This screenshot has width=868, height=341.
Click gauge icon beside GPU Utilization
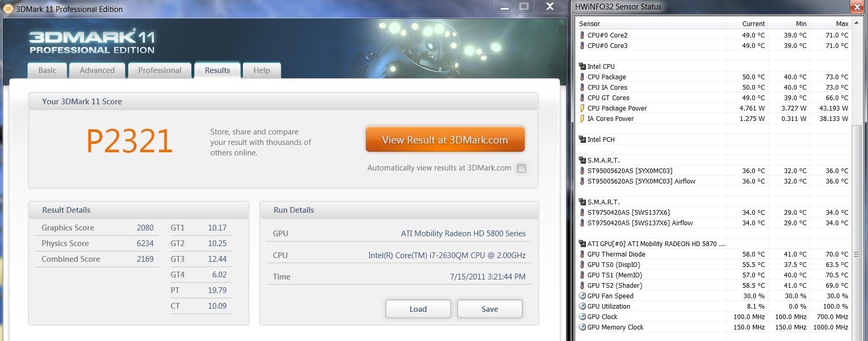pos(582,306)
